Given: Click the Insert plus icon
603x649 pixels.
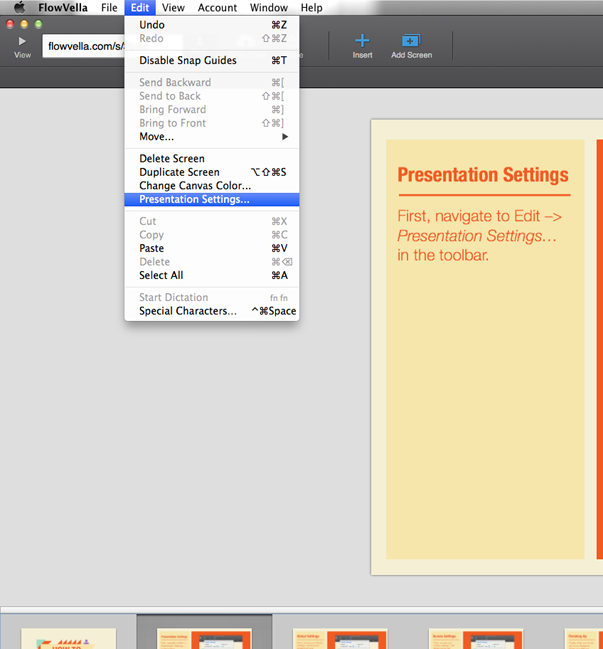Looking at the screenshot, I should (362, 41).
